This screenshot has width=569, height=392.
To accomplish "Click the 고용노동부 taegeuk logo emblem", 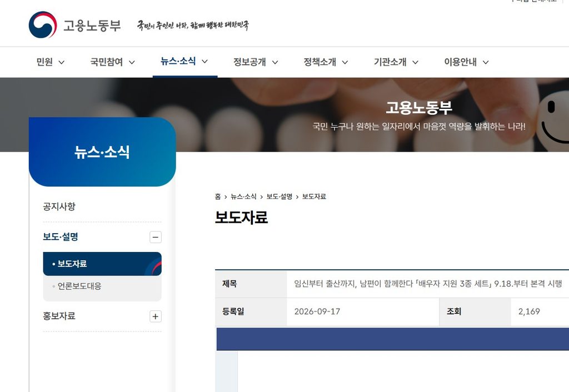I will click(x=43, y=24).
